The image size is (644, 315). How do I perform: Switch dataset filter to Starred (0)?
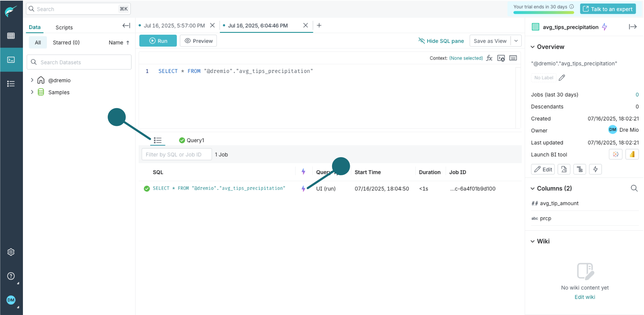click(x=66, y=42)
